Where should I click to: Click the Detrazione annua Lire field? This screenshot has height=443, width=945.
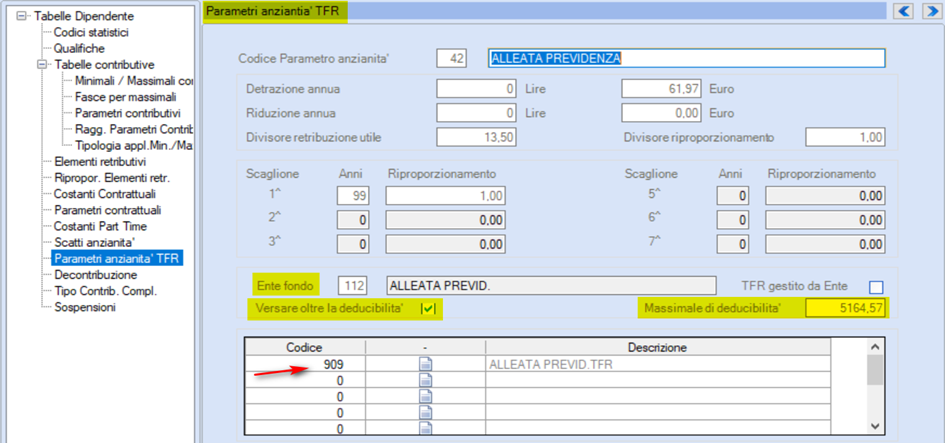(x=477, y=89)
